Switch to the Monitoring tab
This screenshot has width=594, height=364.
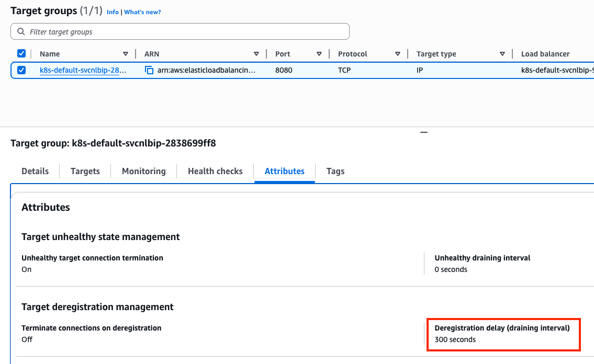click(x=143, y=171)
